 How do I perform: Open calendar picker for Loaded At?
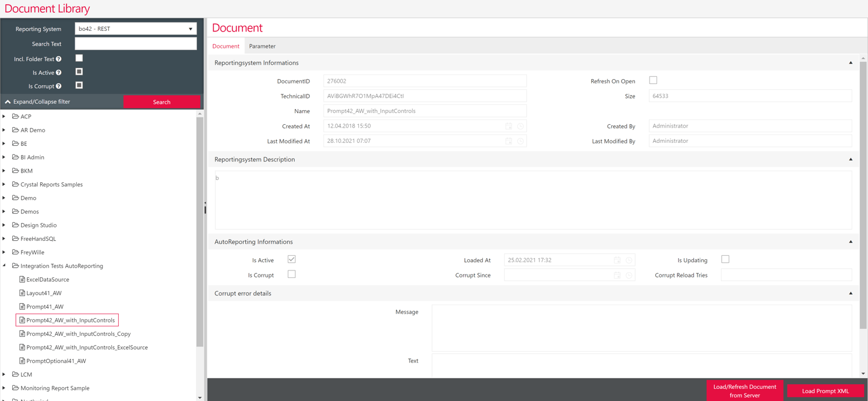(617, 260)
